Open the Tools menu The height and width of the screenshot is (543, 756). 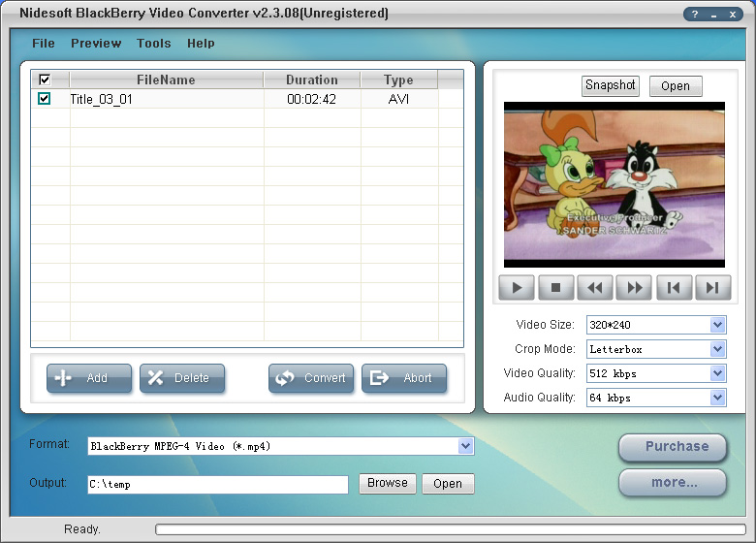(x=153, y=44)
